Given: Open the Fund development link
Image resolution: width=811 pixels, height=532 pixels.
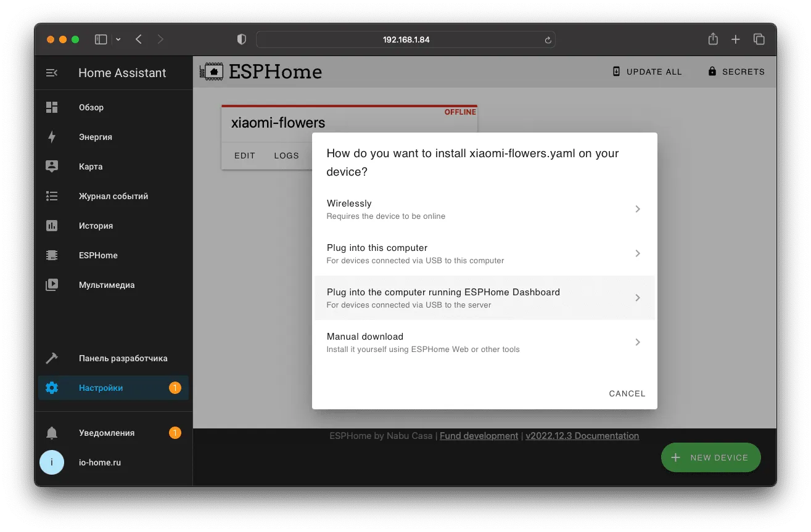Looking at the screenshot, I should [479, 436].
